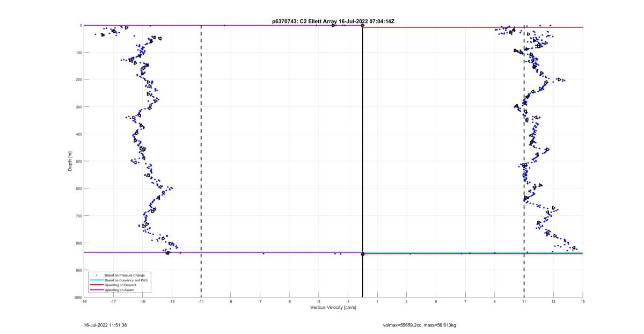Click the velocity tick label 7
This screenshot has height=334, width=644.
pyautogui.click(x=465, y=302)
